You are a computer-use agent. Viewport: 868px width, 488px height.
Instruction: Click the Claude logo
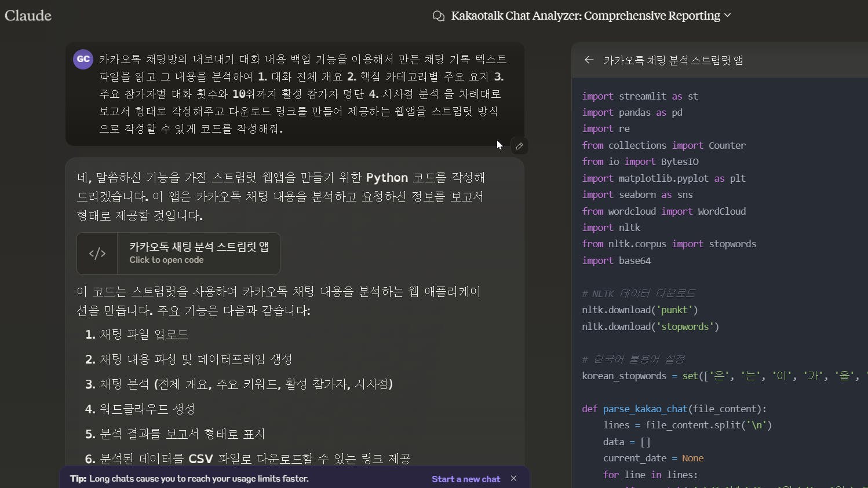click(x=27, y=16)
